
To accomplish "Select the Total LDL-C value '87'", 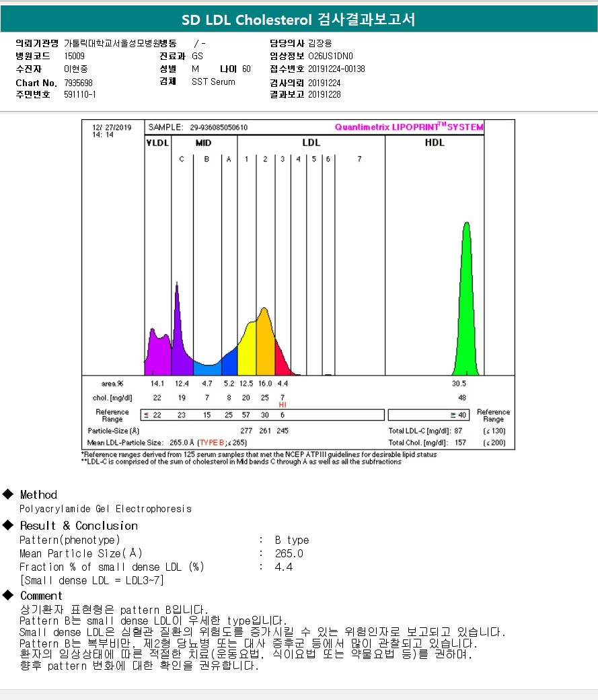I will point(458,431).
